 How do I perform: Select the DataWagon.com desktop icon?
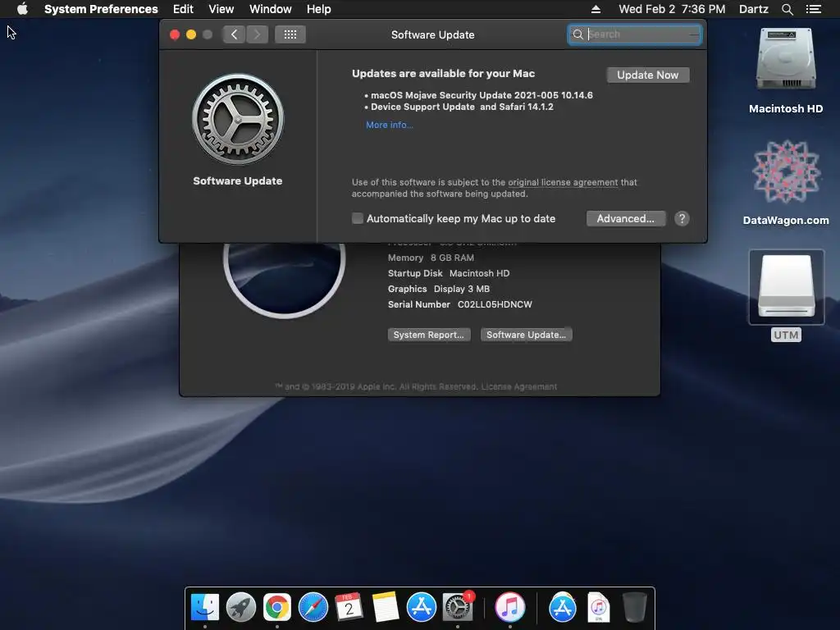pyautogui.click(x=786, y=171)
